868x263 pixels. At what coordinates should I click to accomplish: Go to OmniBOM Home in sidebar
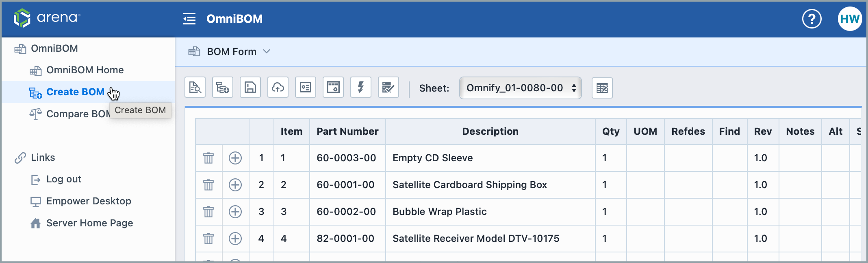[85, 70]
